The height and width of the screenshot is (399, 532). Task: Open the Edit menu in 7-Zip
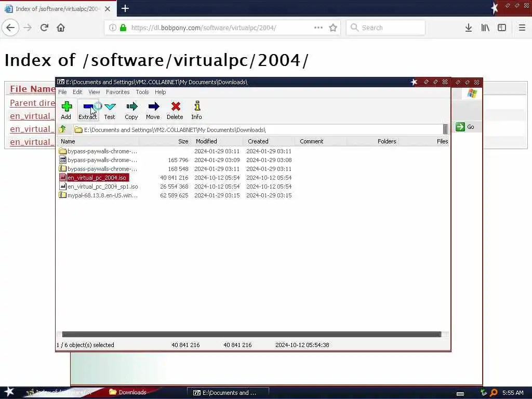(77, 92)
